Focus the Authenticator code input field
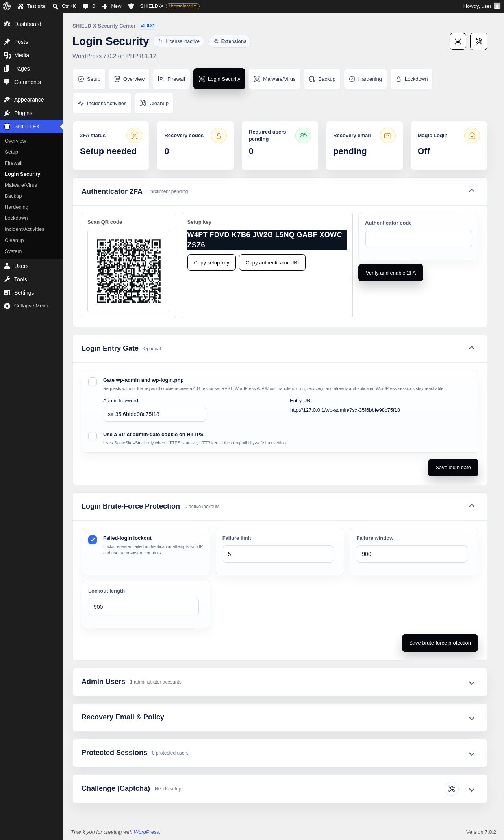The image size is (504, 840). tap(419, 239)
